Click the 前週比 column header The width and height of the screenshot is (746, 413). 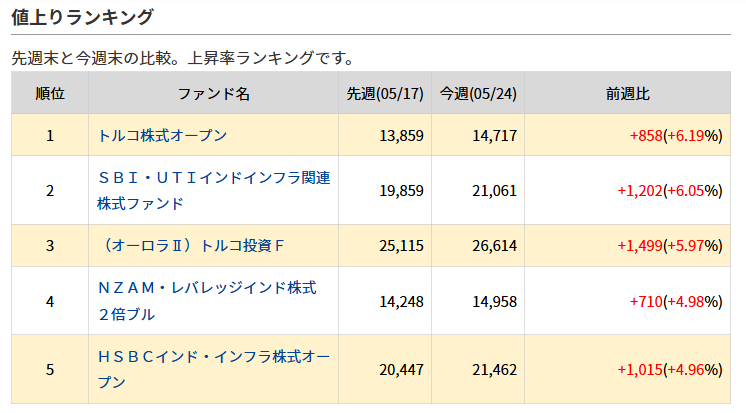coord(628,94)
